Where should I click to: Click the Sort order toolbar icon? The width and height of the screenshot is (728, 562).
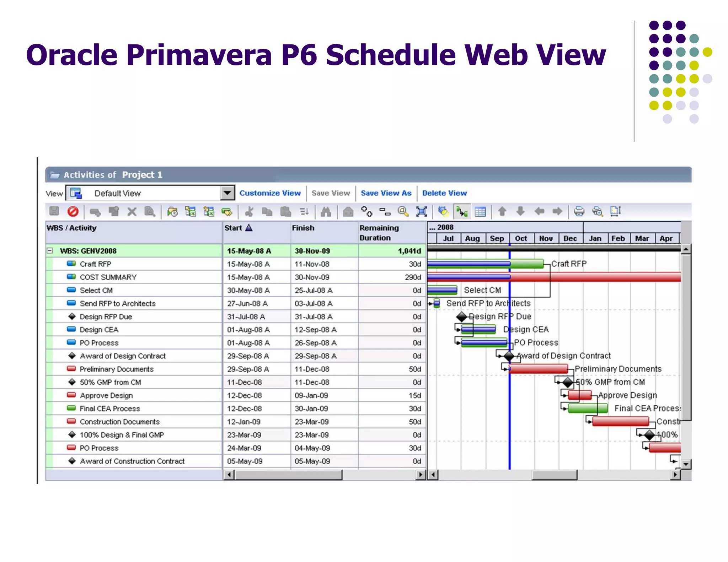[x=304, y=212]
